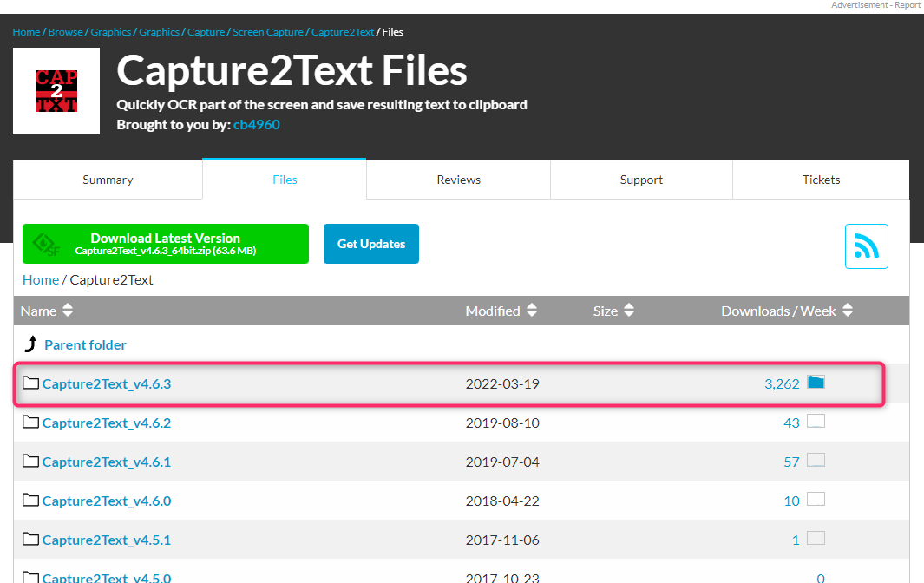924x583 pixels.
Task: Open Screen Capture breadcrumb link
Action: pyautogui.click(x=268, y=32)
